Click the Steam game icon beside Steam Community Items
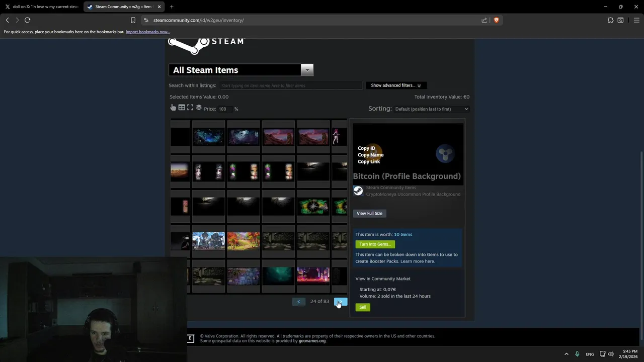Image resolution: width=644 pixels, height=362 pixels. [358, 191]
